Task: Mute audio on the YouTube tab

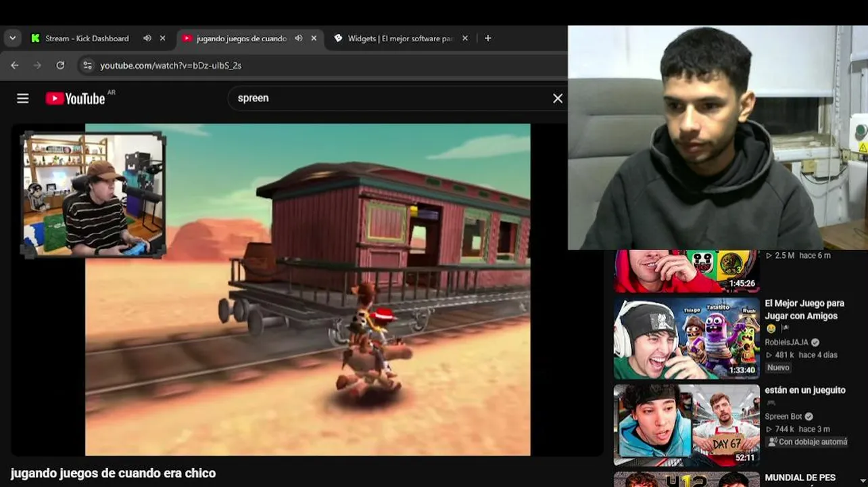Action: [x=299, y=39]
